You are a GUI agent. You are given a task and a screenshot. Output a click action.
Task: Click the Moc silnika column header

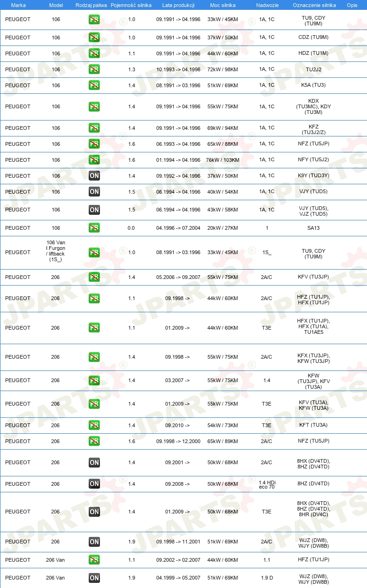223,5
